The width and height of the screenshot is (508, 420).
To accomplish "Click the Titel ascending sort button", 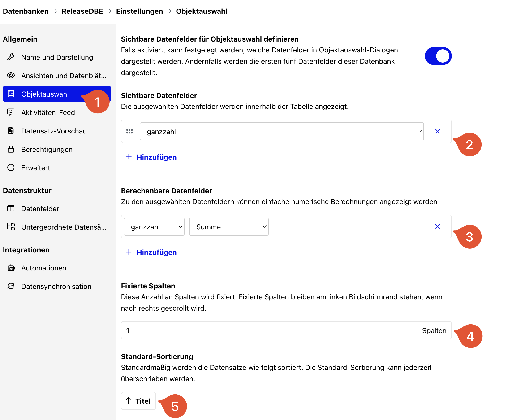I will [138, 401].
